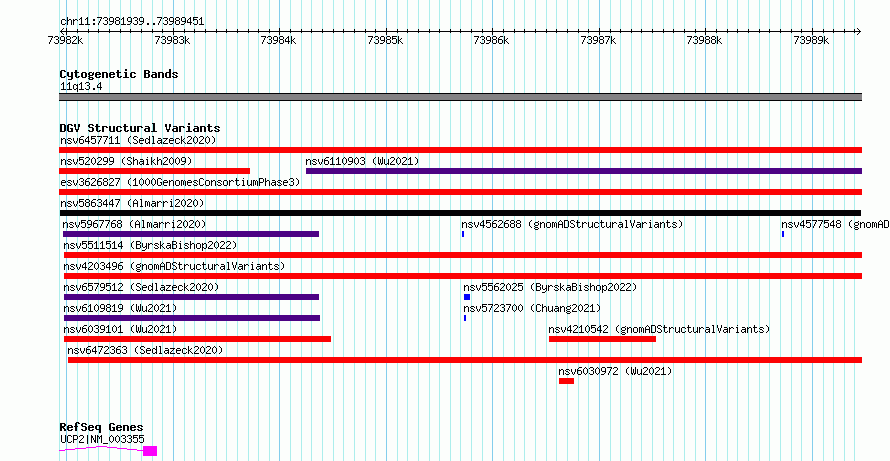Screen dimensions: 890x461
Task: Click the small blue nsv4562688 marker
Action: (463, 234)
